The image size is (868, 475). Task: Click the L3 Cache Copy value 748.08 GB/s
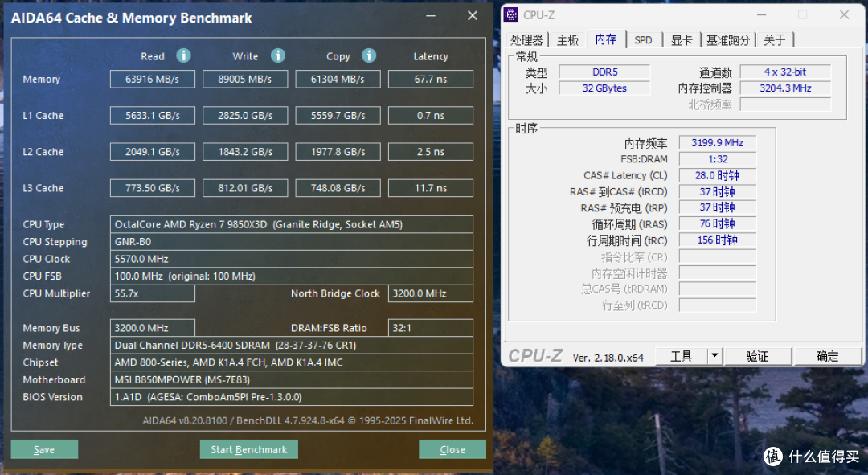[338, 188]
